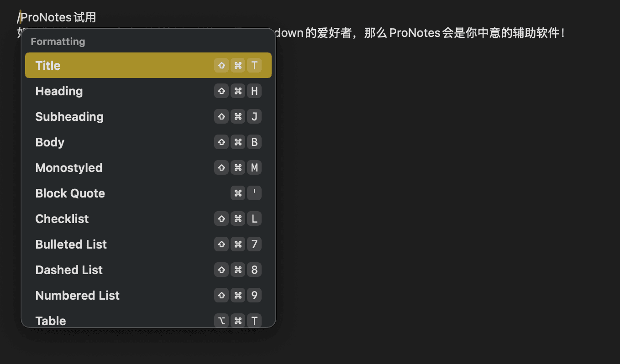Click the Command key icon next to Heading
Viewport: 620px width, 364px height.
(x=237, y=90)
